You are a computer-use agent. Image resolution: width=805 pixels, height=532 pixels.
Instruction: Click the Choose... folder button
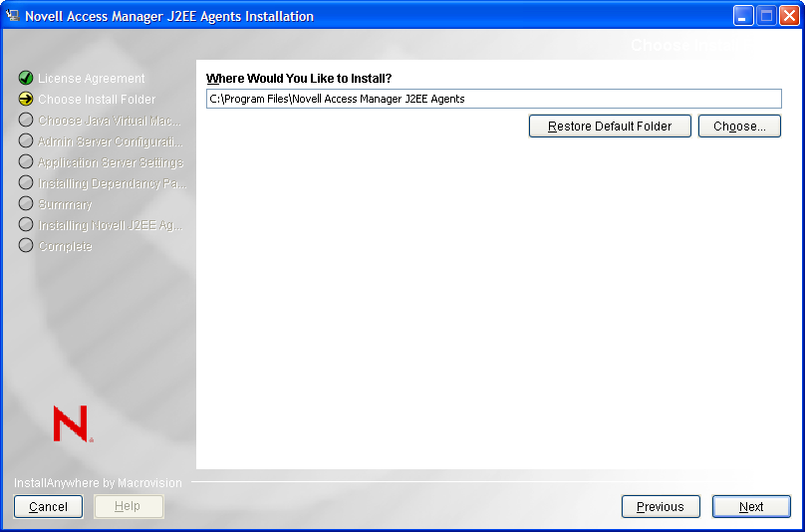[739, 127]
